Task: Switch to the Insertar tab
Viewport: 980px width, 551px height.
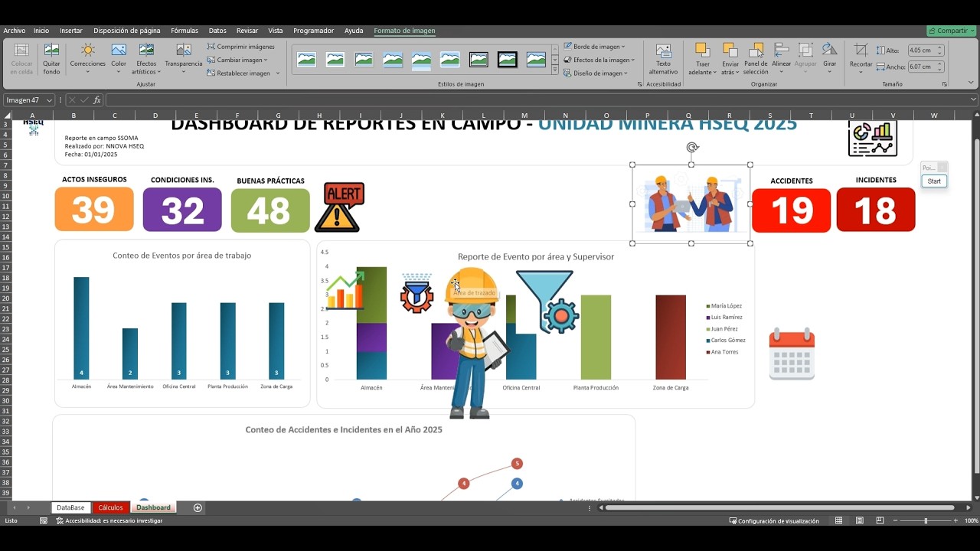Action: pos(71,31)
